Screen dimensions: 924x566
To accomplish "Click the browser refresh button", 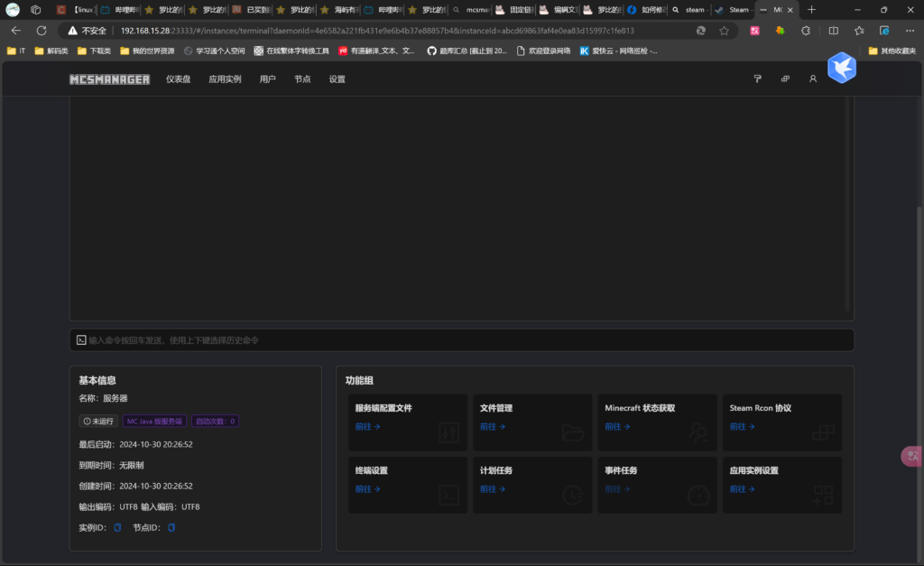I will 42,30.
